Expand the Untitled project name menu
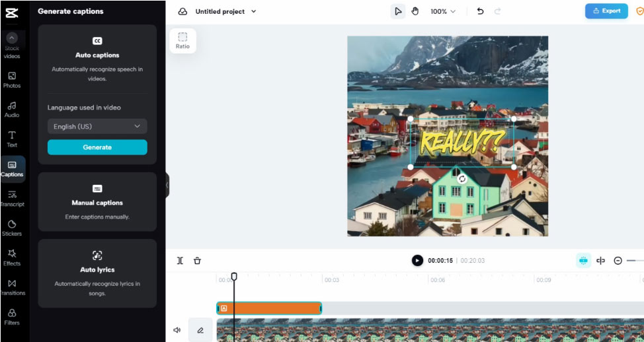This screenshot has height=342, width=644. click(x=254, y=11)
